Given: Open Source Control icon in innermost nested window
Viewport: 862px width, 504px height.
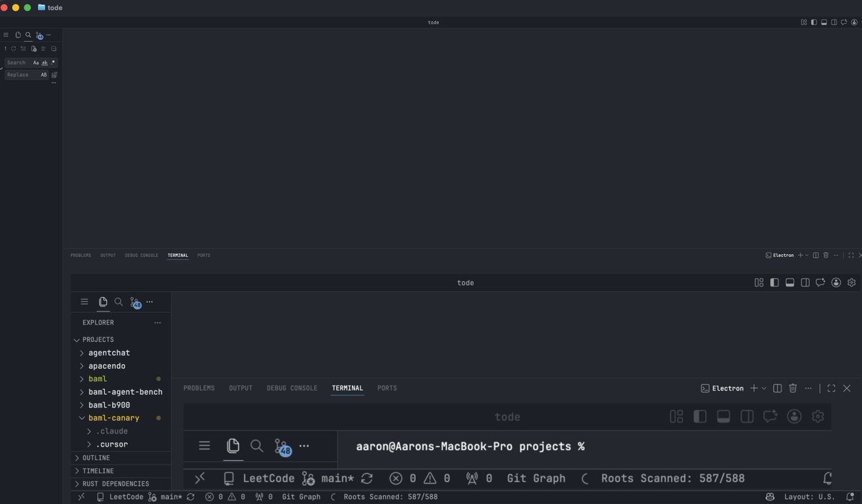Looking at the screenshot, I should coord(283,447).
